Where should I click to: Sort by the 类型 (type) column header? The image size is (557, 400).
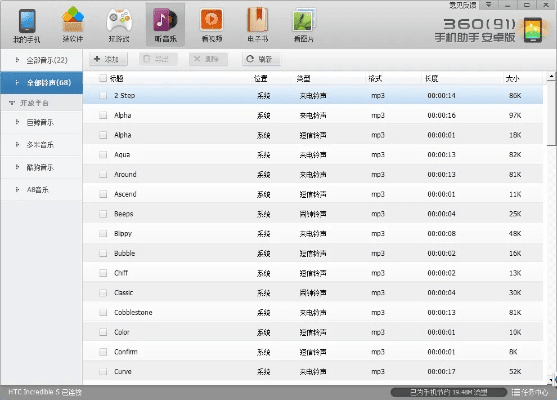click(304, 79)
